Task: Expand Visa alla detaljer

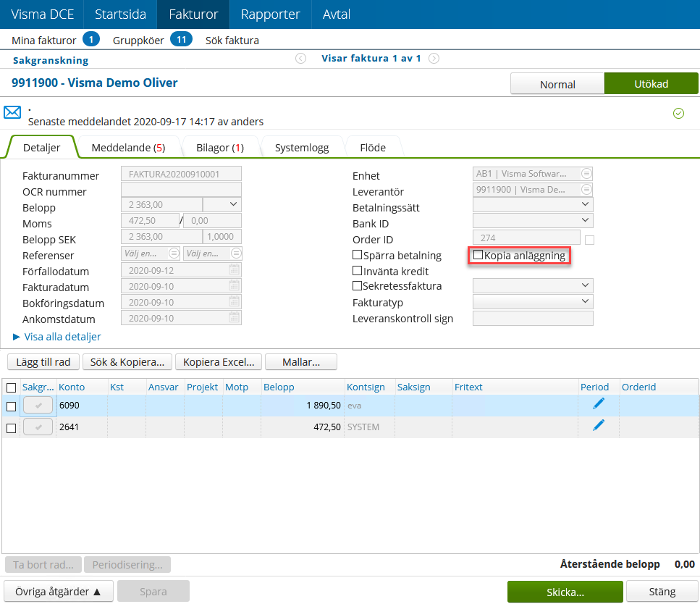Action: [x=56, y=336]
